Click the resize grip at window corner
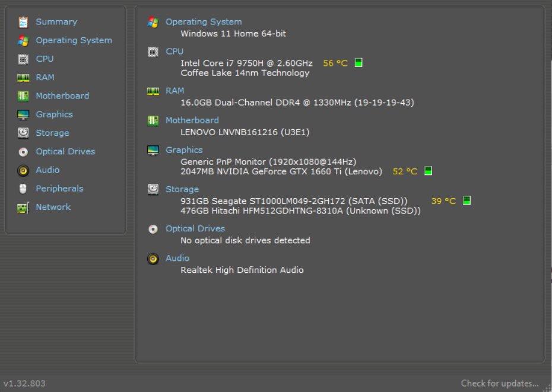The width and height of the screenshot is (552, 392). click(547, 388)
